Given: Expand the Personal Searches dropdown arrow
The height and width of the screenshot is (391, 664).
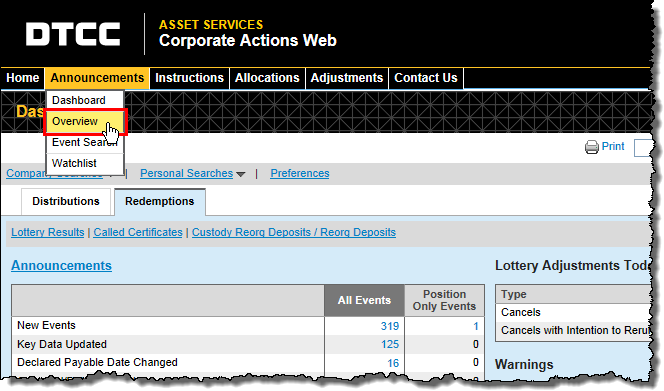Looking at the screenshot, I should point(241,174).
